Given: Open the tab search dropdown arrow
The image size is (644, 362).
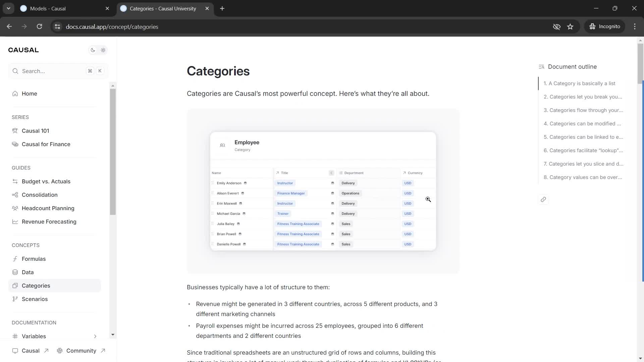Looking at the screenshot, I should tap(8, 9).
